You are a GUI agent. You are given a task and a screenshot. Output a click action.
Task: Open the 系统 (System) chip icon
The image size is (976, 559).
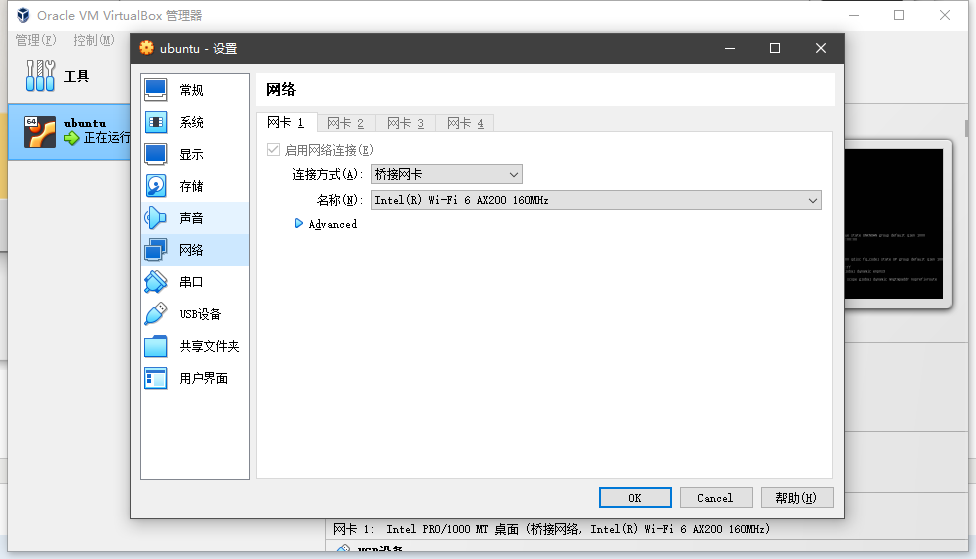(x=156, y=122)
